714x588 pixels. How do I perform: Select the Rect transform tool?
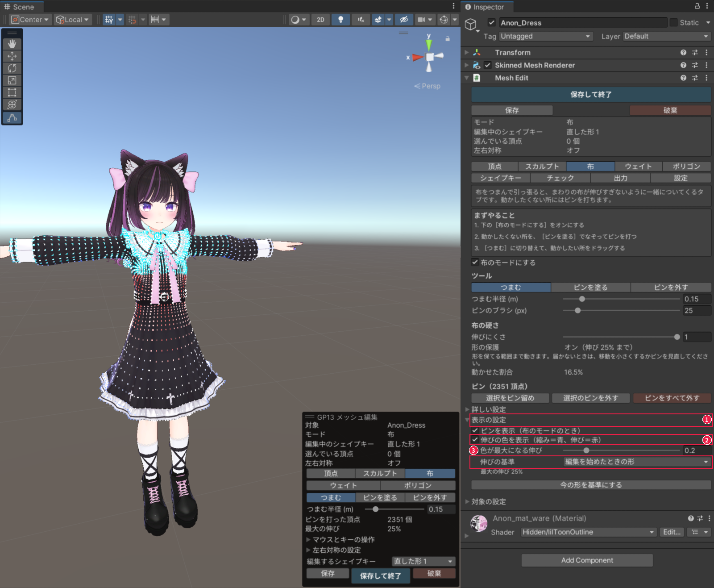pyautogui.click(x=12, y=92)
